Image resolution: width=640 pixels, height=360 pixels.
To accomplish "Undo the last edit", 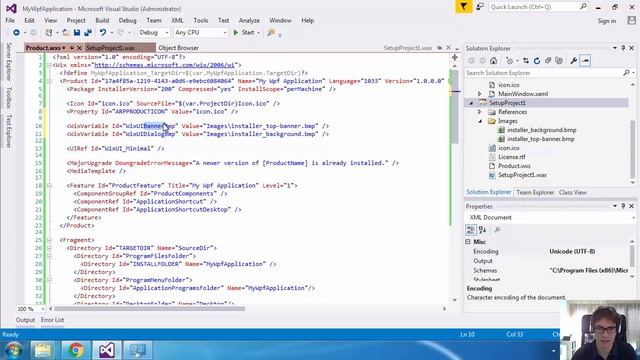I will pos(103,32).
